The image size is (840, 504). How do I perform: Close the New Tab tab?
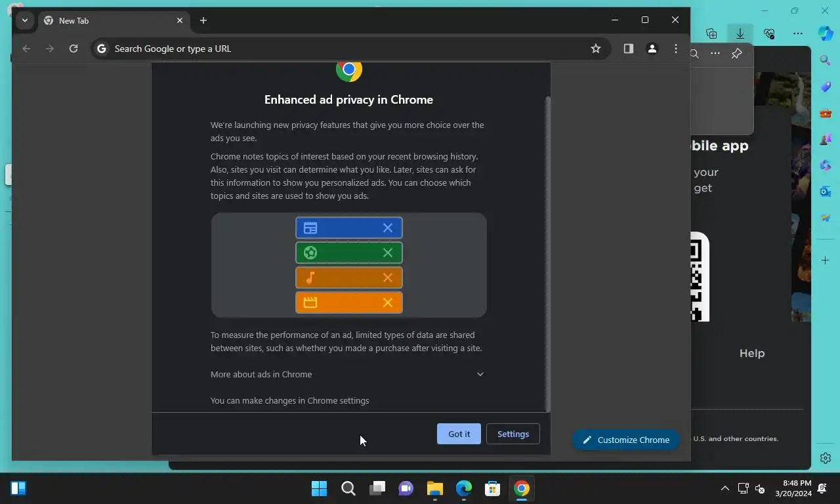pyautogui.click(x=180, y=20)
